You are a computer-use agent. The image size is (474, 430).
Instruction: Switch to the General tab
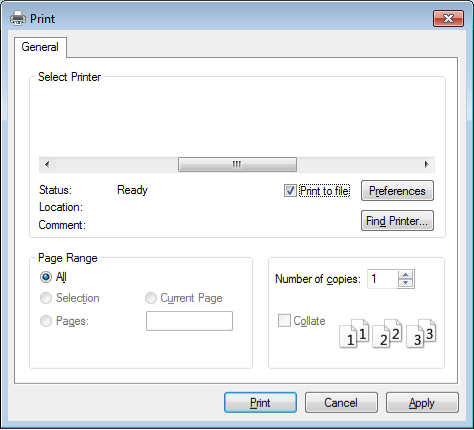pos(40,47)
